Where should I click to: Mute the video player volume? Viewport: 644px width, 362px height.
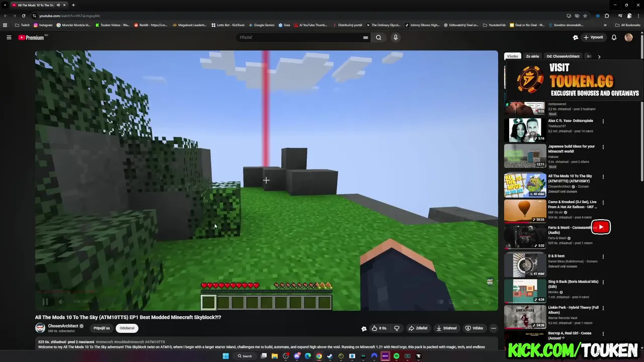60,302
